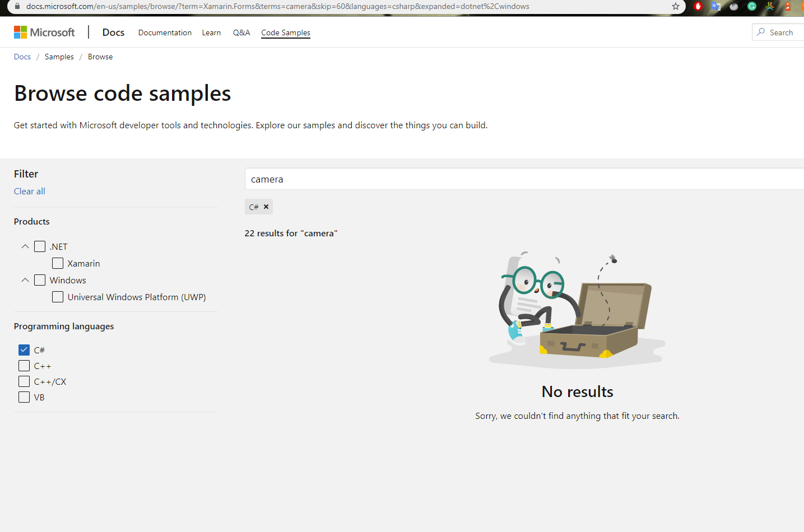Click the Microsoft logo
This screenshot has width=804, height=532.
pyautogui.click(x=44, y=32)
